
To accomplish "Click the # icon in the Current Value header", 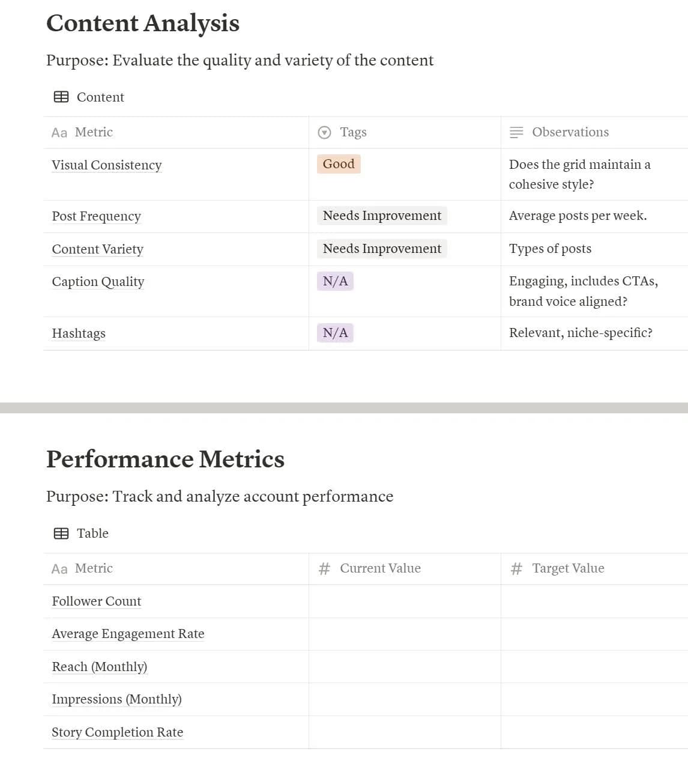I will [324, 568].
